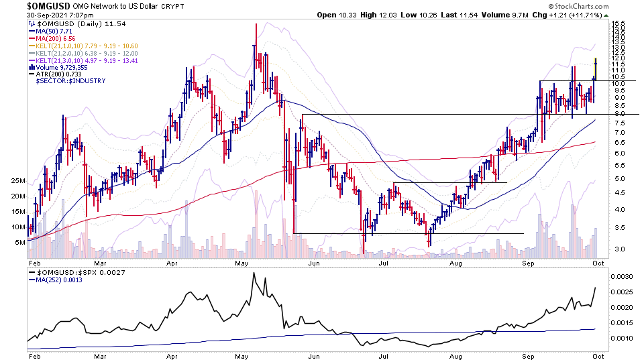Click the black line marker beside $OMGUSD:$SPX
The height and width of the screenshot is (362, 644).
(x=32, y=273)
